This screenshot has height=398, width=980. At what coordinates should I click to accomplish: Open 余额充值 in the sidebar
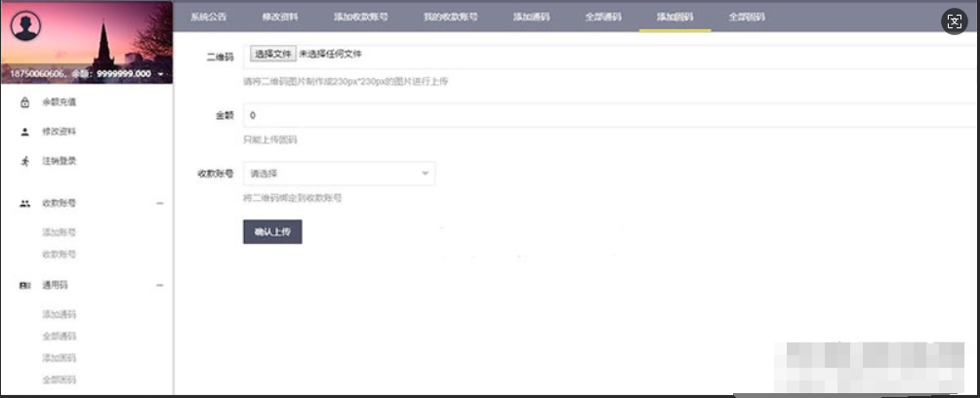tap(60, 102)
